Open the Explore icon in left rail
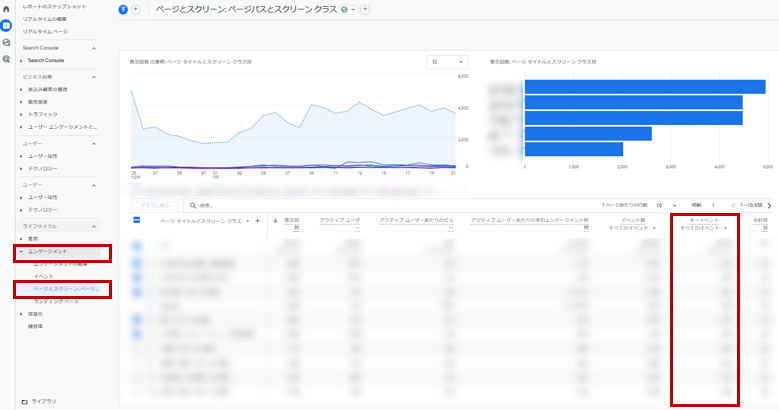Screen dimensions: 779x410 6,42
